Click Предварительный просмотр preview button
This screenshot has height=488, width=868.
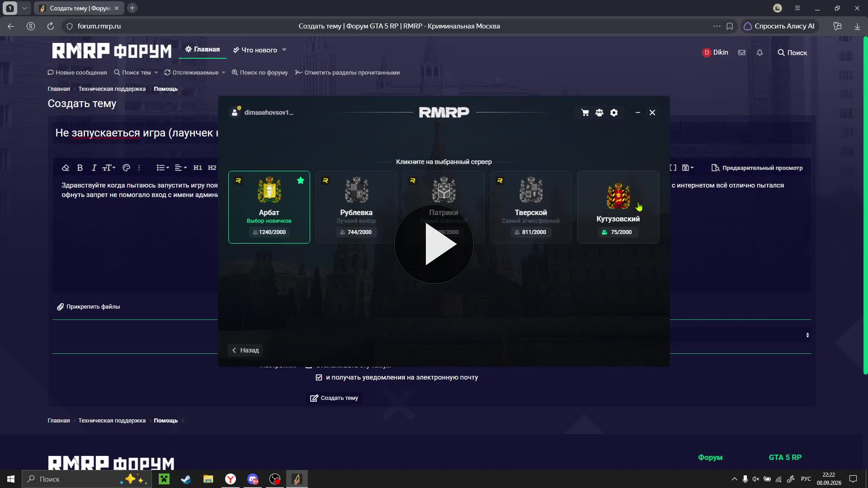pos(757,168)
